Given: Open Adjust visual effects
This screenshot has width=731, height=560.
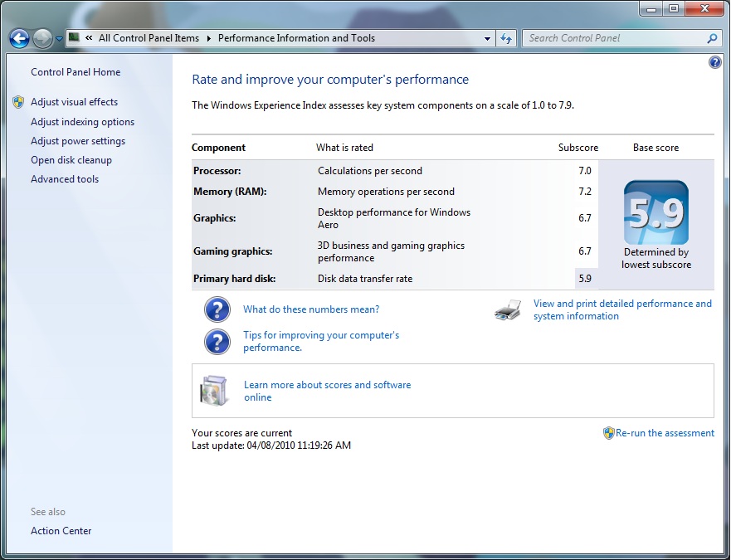Looking at the screenshot, I should point(74,102).
